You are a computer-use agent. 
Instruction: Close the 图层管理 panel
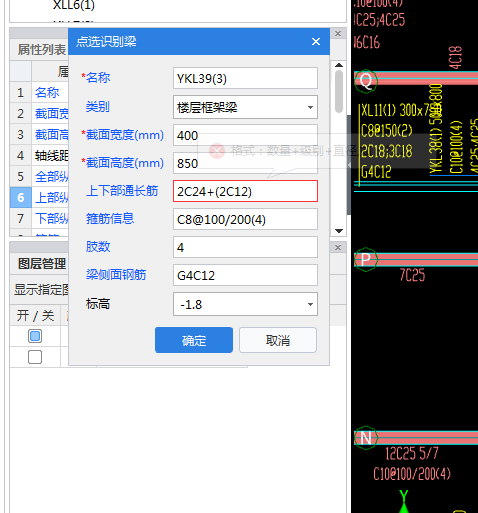pyautogui.click(x=338, y=247)
